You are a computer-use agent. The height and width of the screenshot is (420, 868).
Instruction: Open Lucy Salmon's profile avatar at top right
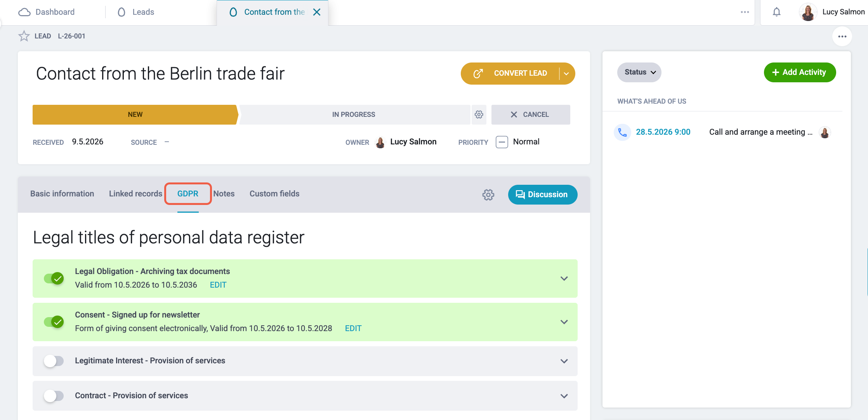click(808, 12)
